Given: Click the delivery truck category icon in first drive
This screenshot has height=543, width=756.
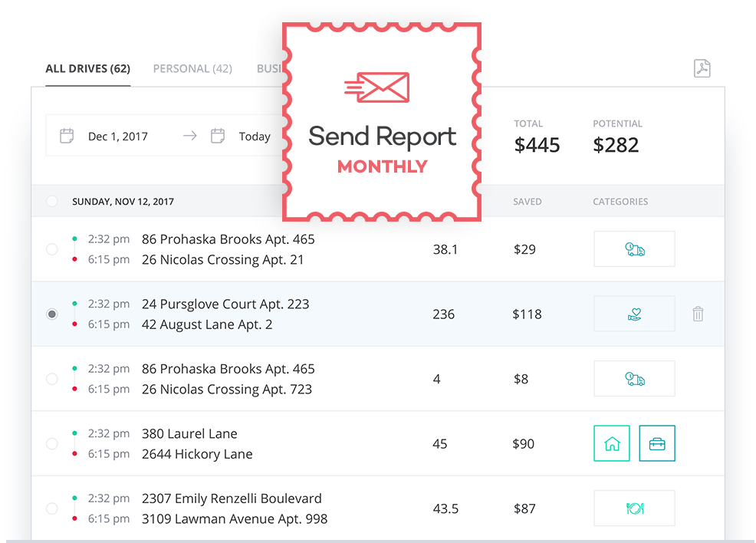Looking at the screenshot, I should coord(635,249).
